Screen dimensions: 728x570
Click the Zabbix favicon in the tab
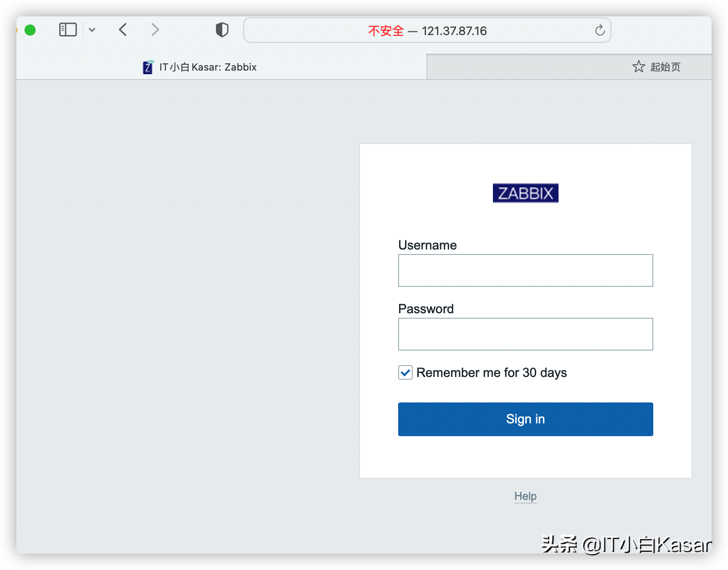point(148,67)
